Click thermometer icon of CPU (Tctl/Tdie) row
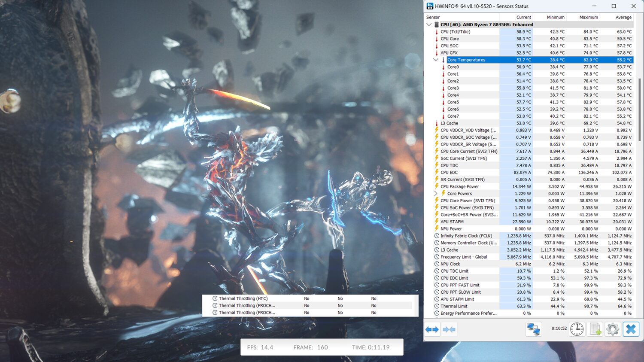This screenshot has height=362, width=644. tap(437, 32)
